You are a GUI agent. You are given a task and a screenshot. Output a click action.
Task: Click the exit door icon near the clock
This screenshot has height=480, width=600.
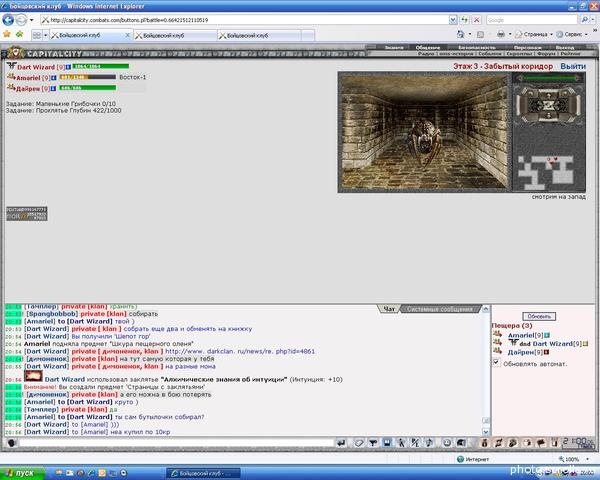click(x=555, y=443)
